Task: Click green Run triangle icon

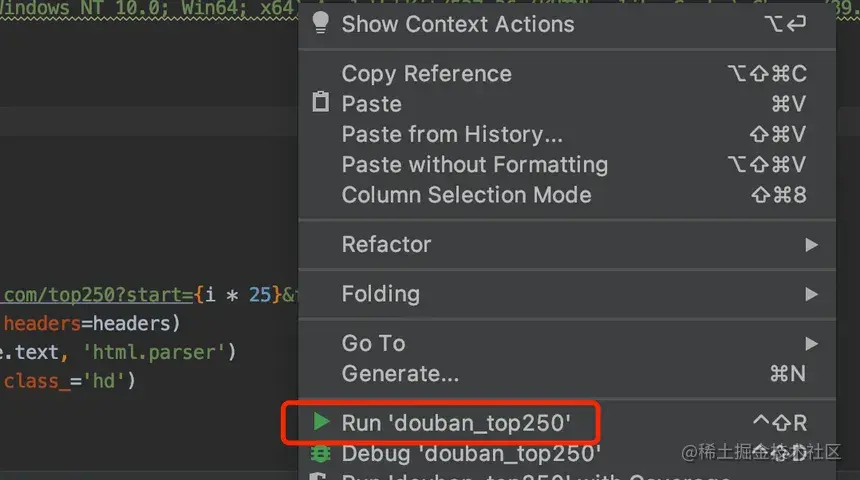Action: [321, 422]
